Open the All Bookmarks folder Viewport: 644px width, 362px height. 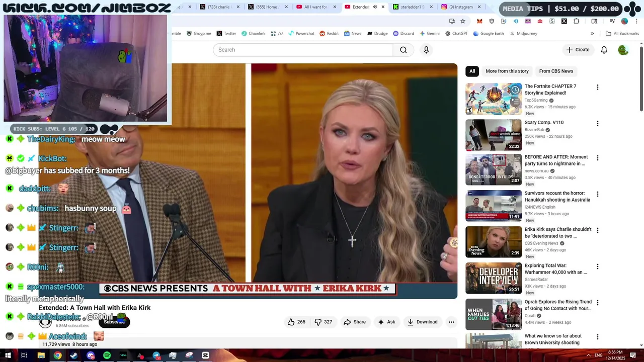coord(622,34)
